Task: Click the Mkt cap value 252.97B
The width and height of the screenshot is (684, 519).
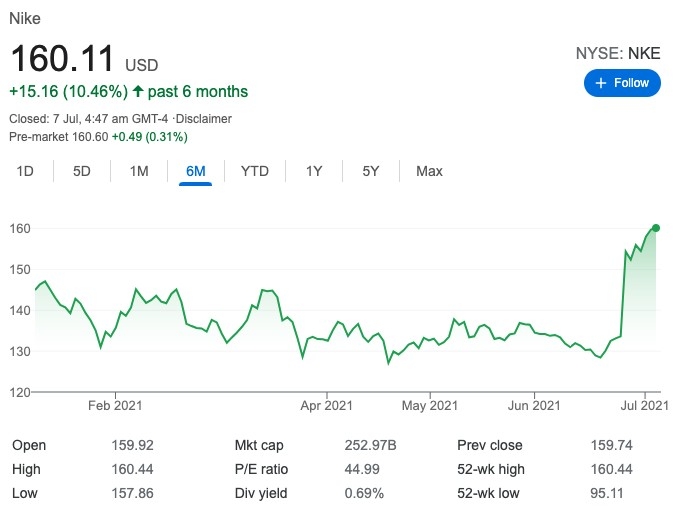Action: pos(370,445)
